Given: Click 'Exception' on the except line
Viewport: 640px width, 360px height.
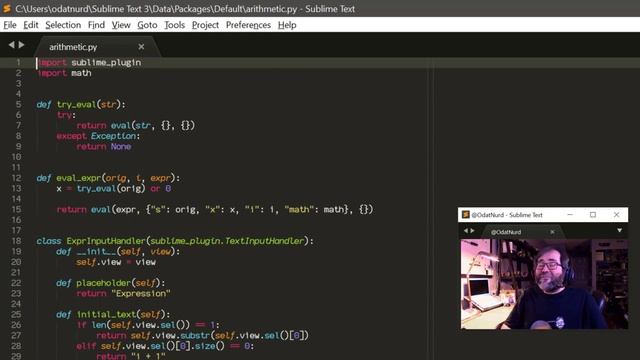Looking at the screenshot, I should (113, 136).
